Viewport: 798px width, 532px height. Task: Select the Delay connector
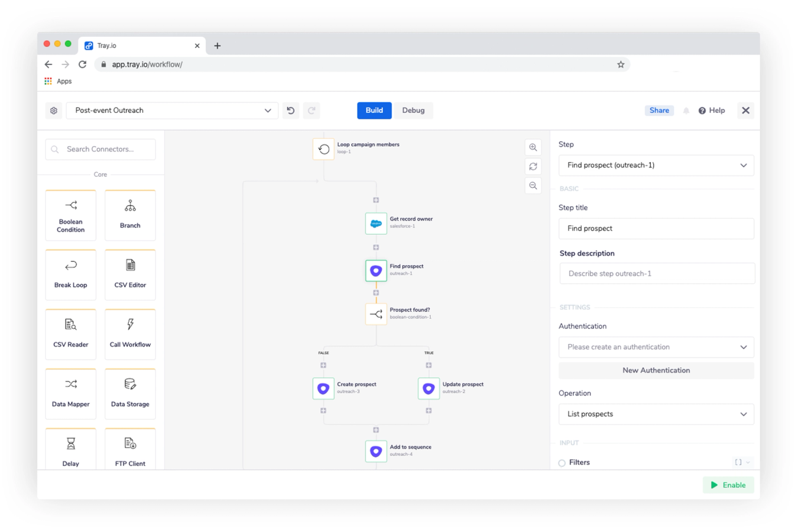[71, 450]
